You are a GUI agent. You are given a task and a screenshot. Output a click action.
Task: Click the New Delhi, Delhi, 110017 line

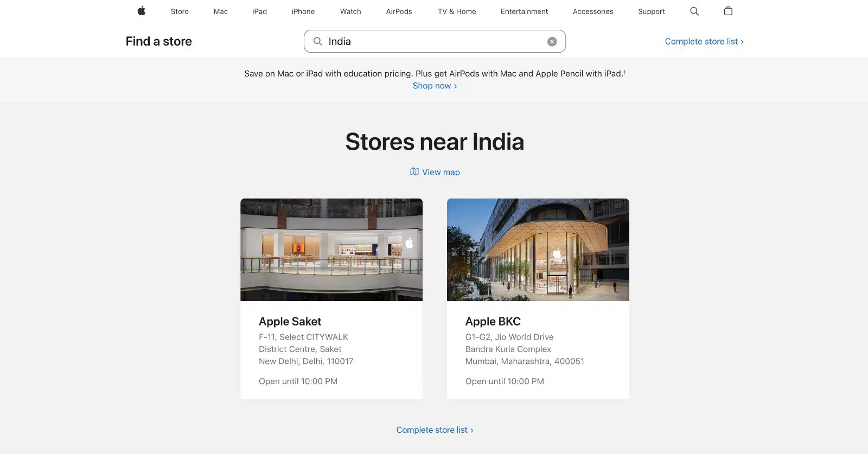tap(306, 361)
